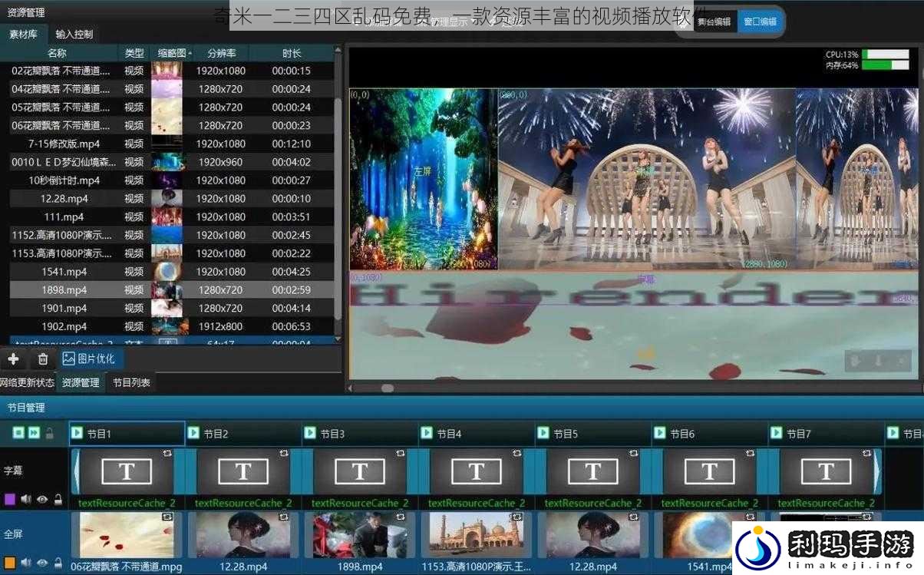Screen dimensions: 924x575
Task: Click the CPU usage bar
Action: [886, 55]
